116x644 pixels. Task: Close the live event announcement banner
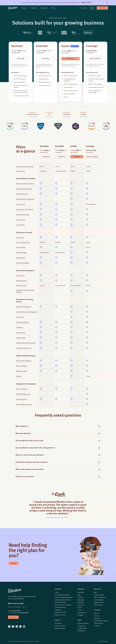point(107,3)
